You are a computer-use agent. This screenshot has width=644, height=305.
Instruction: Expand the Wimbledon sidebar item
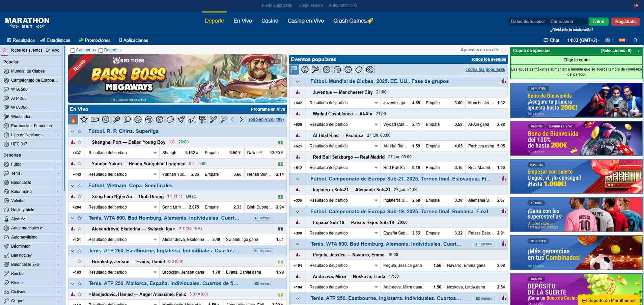point(58,117)
